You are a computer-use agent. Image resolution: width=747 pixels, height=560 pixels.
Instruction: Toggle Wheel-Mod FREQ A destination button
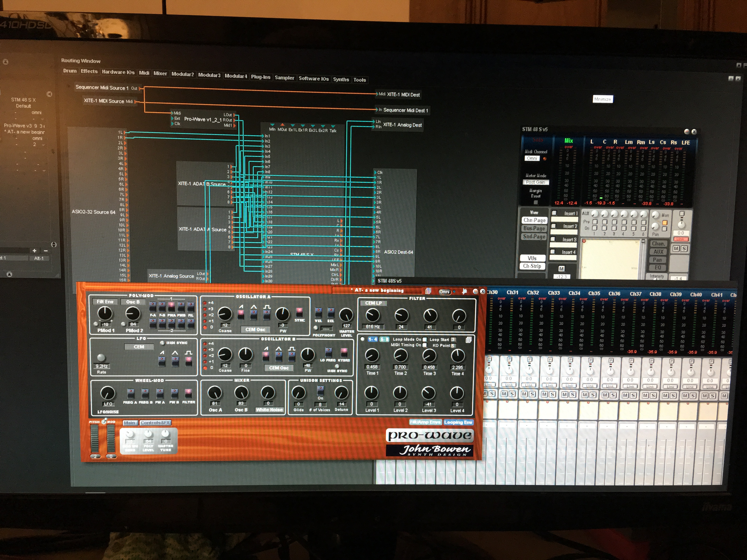click(x=130, y=394)
